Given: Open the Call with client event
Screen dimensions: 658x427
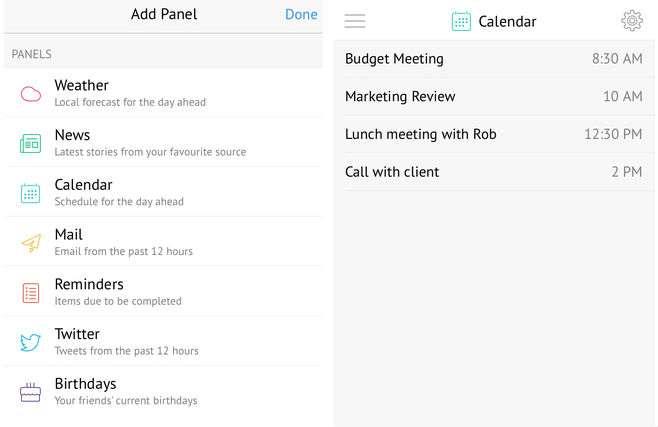Looking at the screenshot, I should 494,172.
